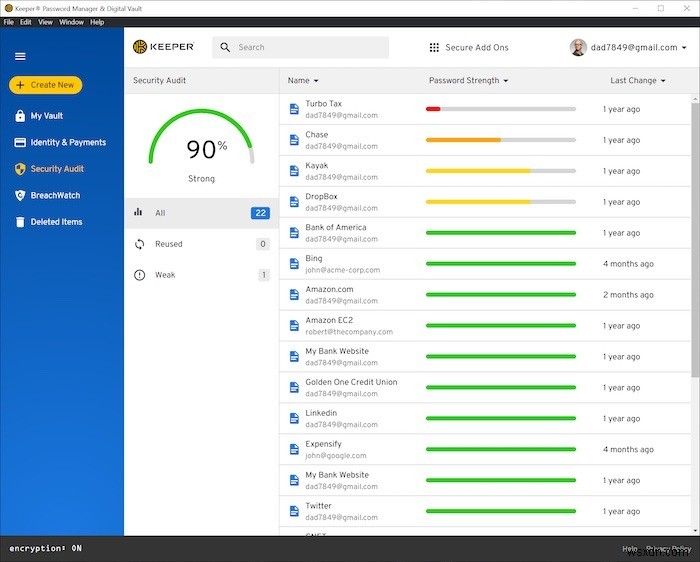Click the 'Security Audit' panel heading
The height and width of the screenshot is (562, 700).
(x=159, y=80)
